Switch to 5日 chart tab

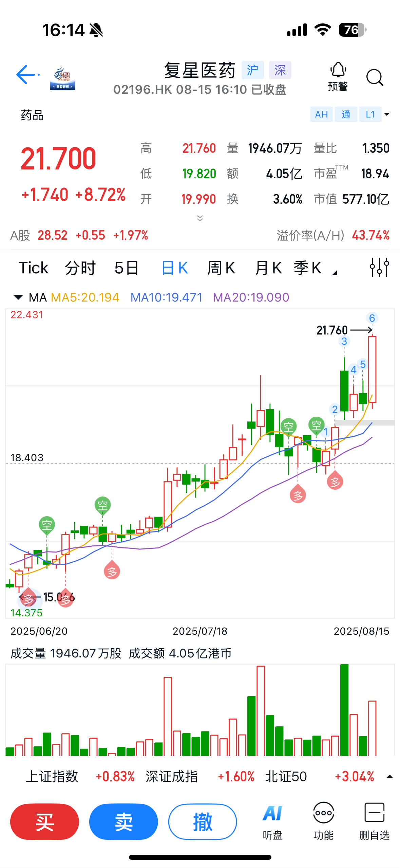coord(127,268)
